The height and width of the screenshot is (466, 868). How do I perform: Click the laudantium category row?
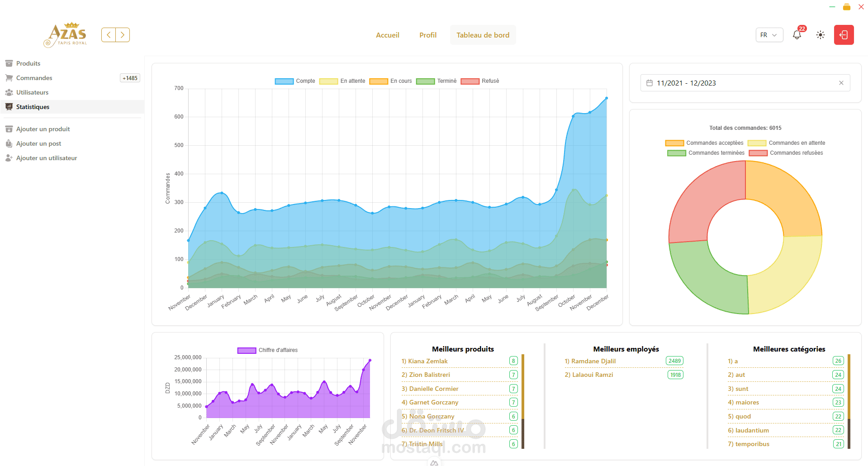tap(786, 430)
